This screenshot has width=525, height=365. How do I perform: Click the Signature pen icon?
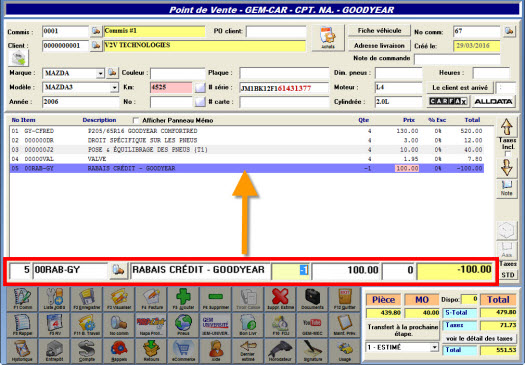pos(312,351)
